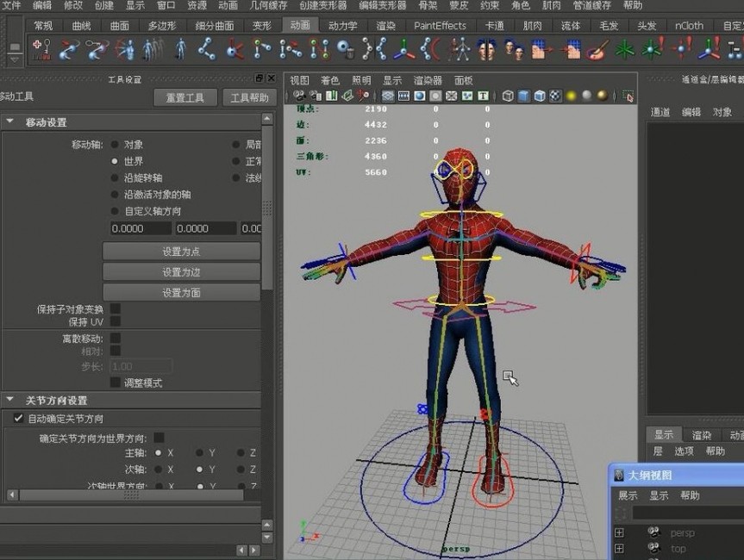Enable the 保持 UV checkbox
The height and width of the screenshot is (560, 744).
pyautogui.click(x=116, y=321)
